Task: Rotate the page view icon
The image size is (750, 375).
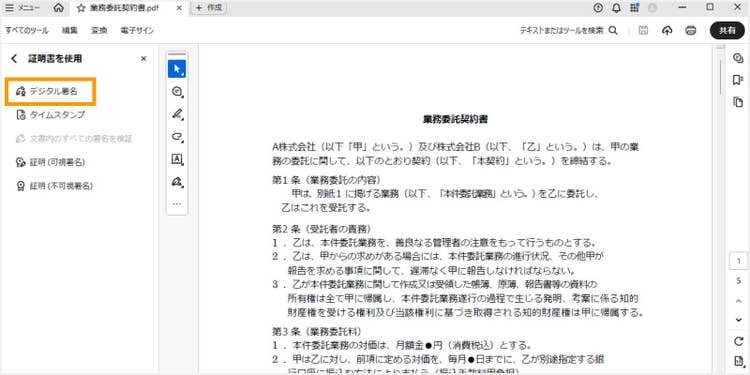Action: click(x=738, y=342)
